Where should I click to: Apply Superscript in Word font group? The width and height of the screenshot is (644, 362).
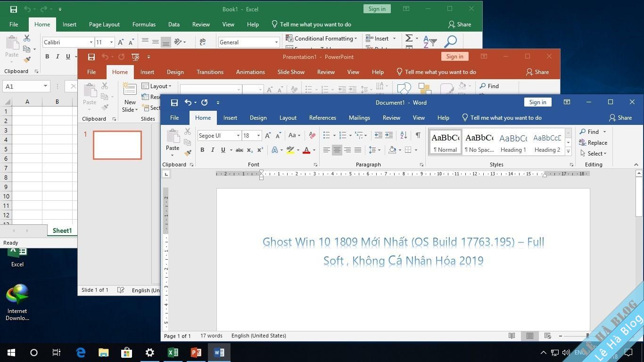(260, 150)
